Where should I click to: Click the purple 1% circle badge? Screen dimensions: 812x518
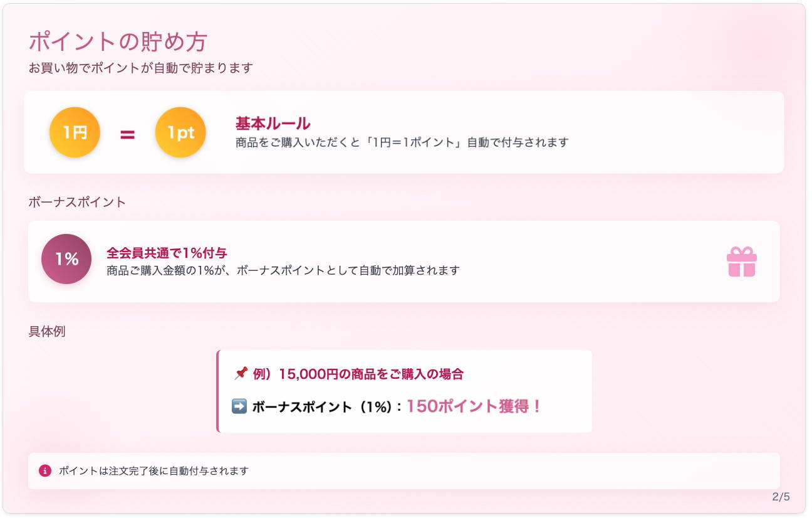tap(66, 259)
